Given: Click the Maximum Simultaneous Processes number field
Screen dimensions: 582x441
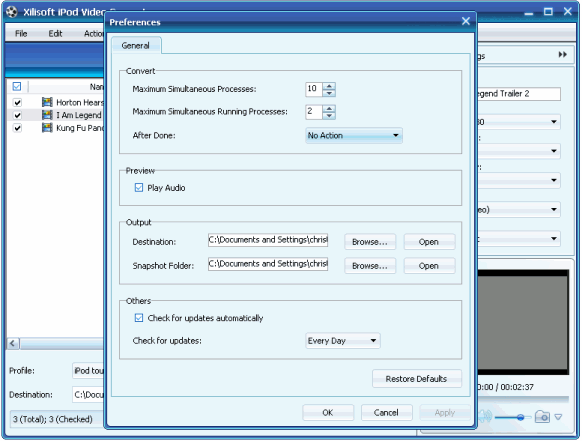Looking at the screenshot, I should pyautogui.click(x=314, y=89).
